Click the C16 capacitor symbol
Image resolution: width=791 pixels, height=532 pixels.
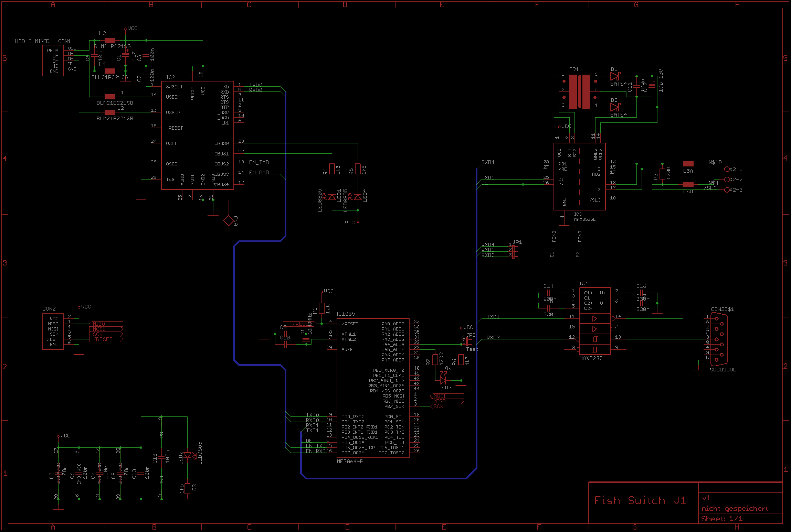click(x=642, y=293)
